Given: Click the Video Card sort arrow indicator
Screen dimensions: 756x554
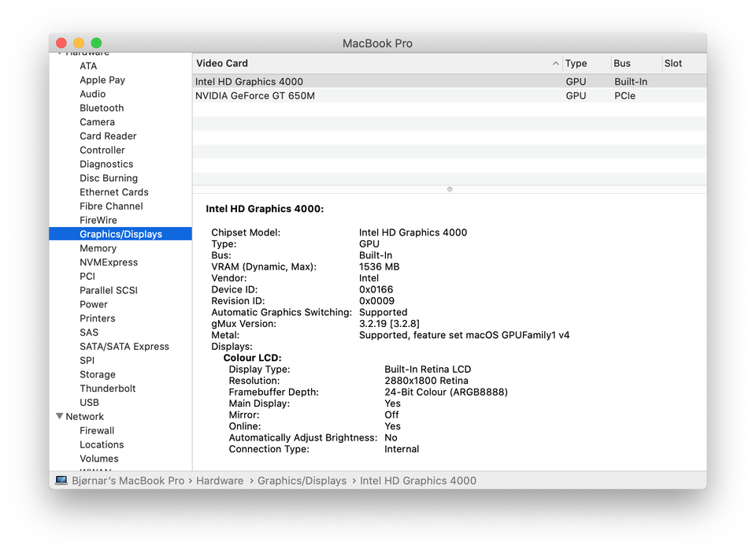Looking at the screenshot, I should tap(555, 63).
